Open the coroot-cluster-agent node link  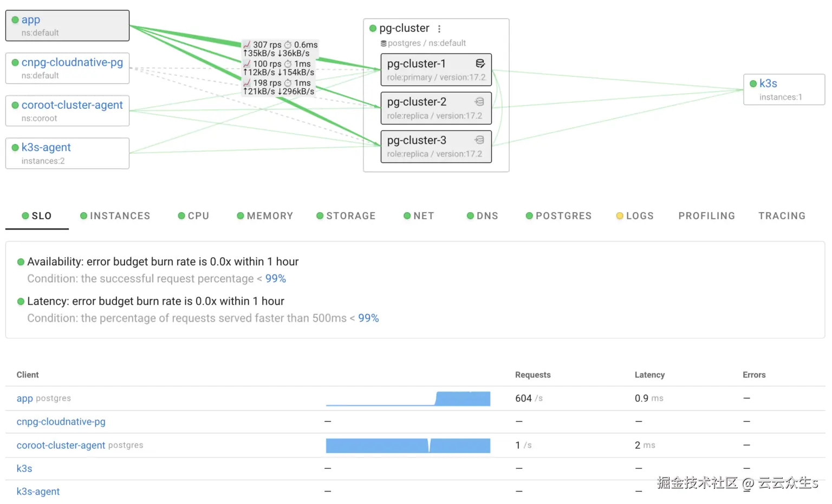(x=72, y=105)
